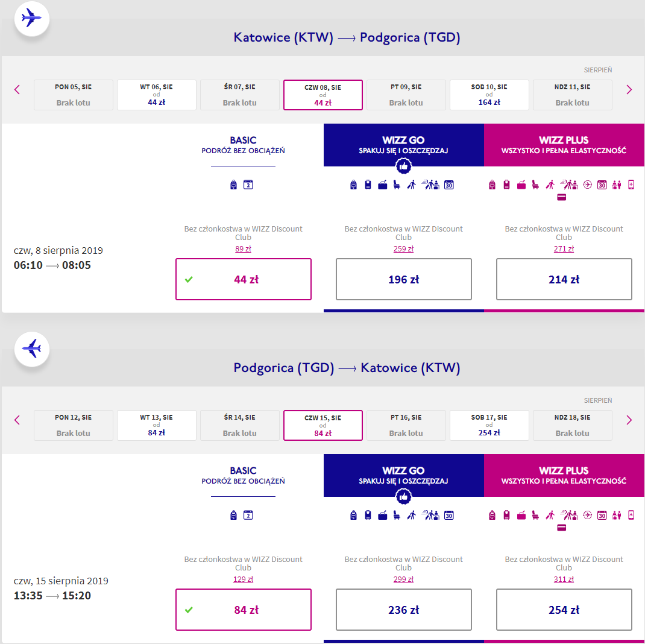Click calendar '30' icon in outbound WIZZ GO
The height and width of the screenshot is (644, 645).
point(448,185)
